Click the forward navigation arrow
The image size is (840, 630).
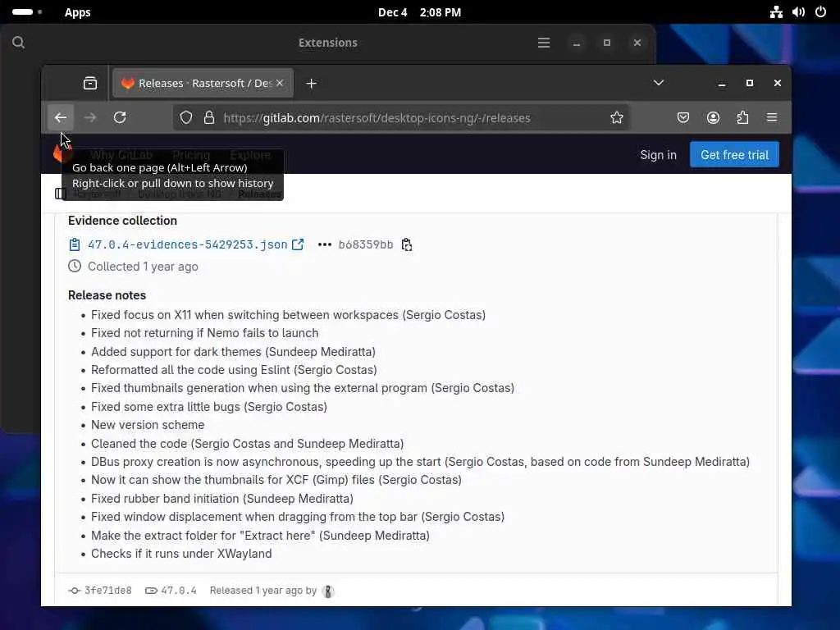tap(90, 118)
